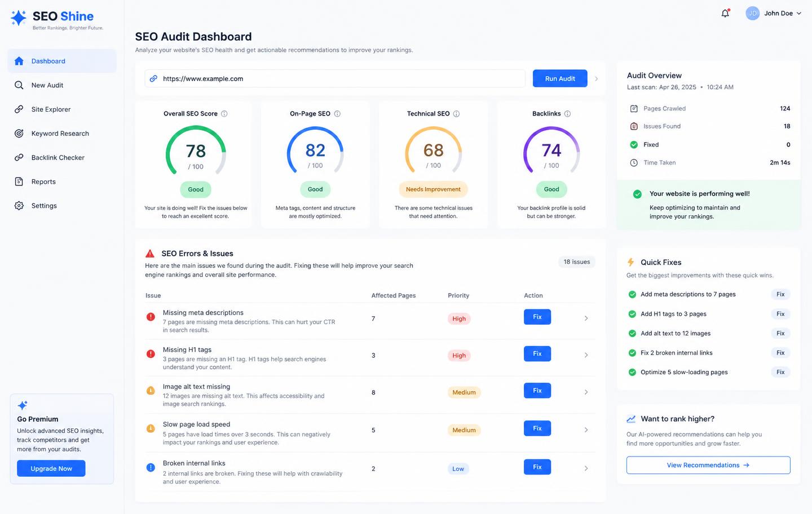Open the John Doe account dropdown
The width and height of the screenshot is (812, 514).
773,13
